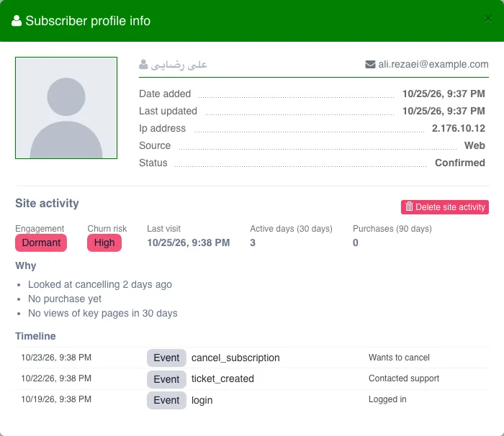Click the 'Logged in' description
The width and height of the screenshot is (504, 436).
[387, 399]
